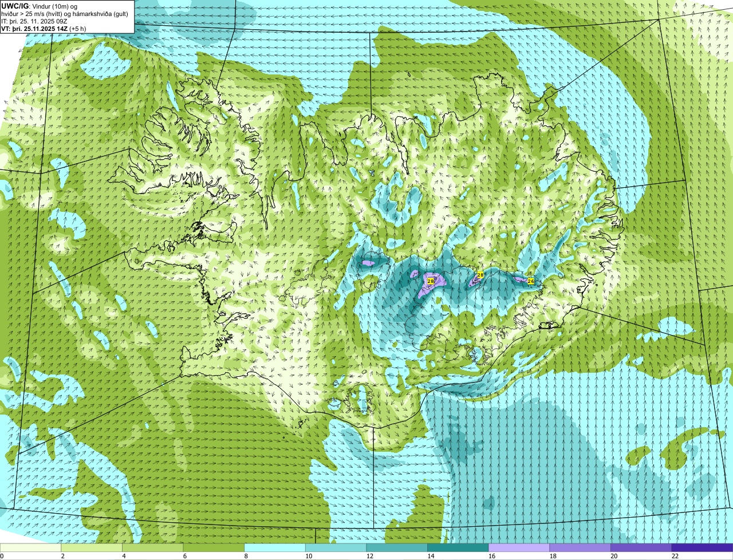This screenshot has width=733, height=560.
Task: Click the "12" scale tick label
Action: pos(370,556)
